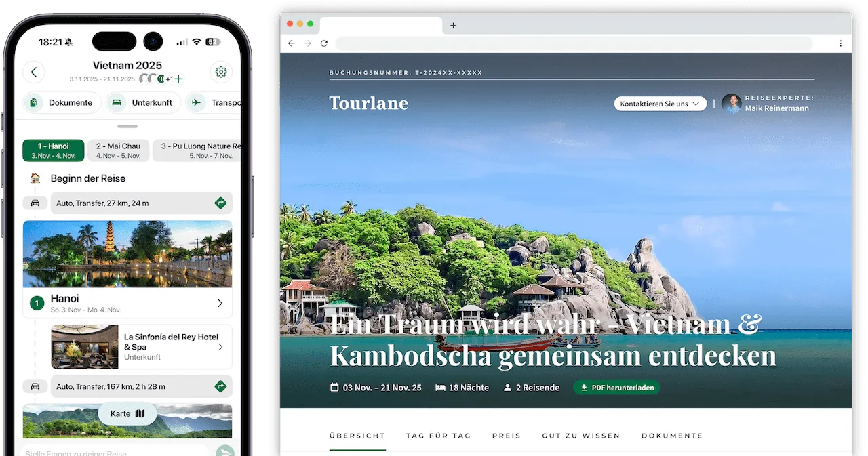Click the 2 Reisende text
This screenshot has height=456, width=868.
[537, 388]
